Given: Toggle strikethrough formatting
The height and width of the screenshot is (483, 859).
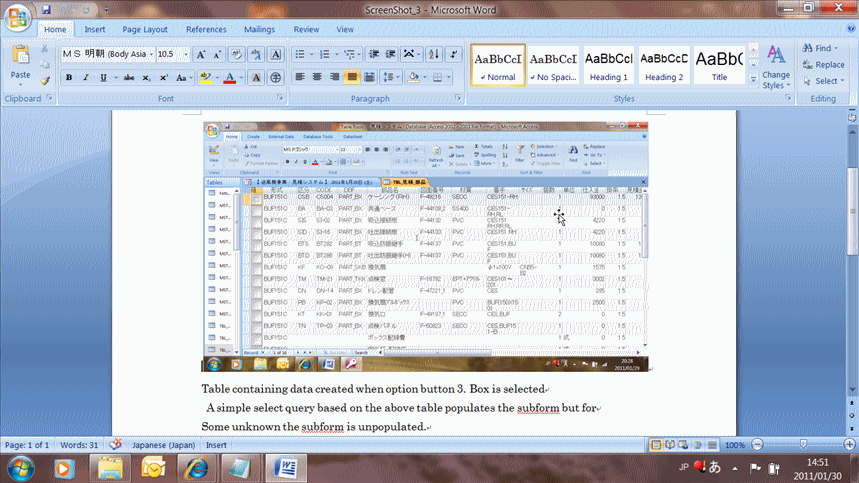Looking at the screenshot, I should [129, 78].
